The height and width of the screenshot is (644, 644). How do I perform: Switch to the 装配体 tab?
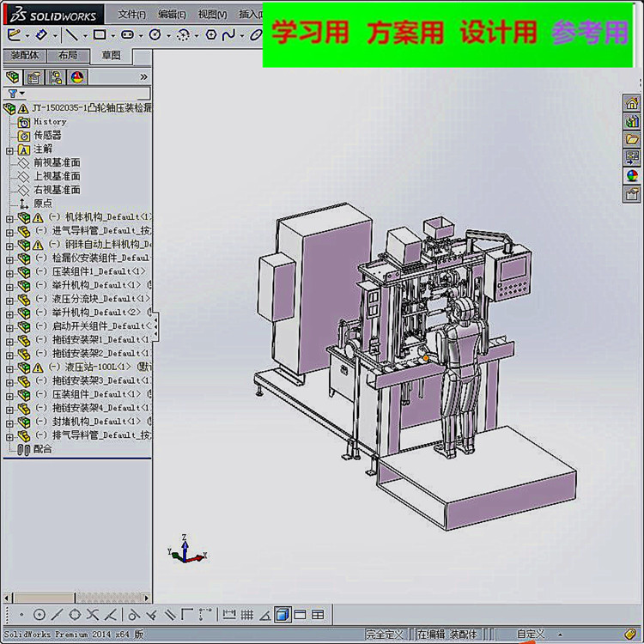[25, 56]
